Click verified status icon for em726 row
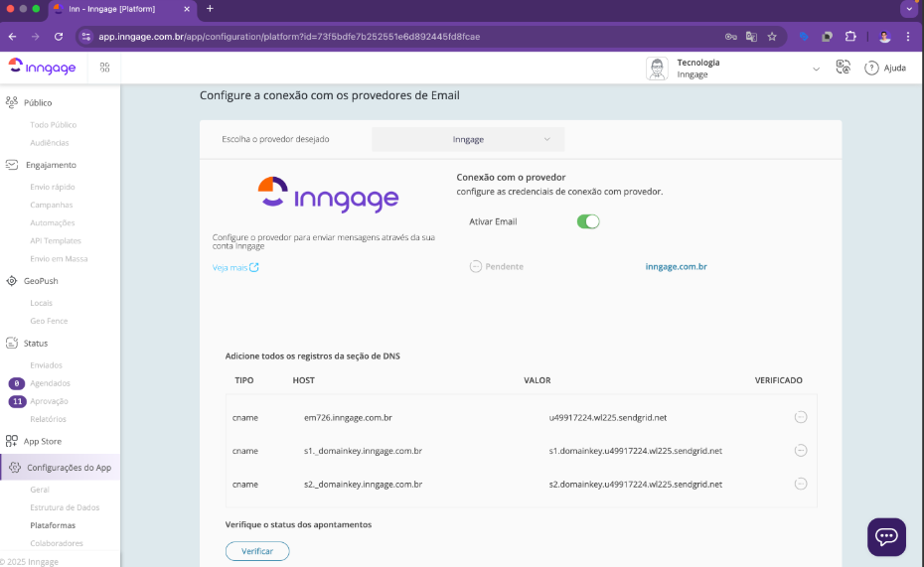Screen dimensions: 924x567 [x=800, y=417]
